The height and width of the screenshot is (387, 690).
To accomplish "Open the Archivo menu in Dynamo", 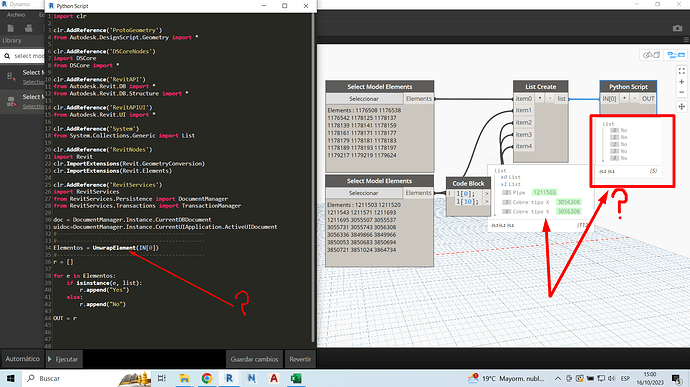I will pos(16,15).
